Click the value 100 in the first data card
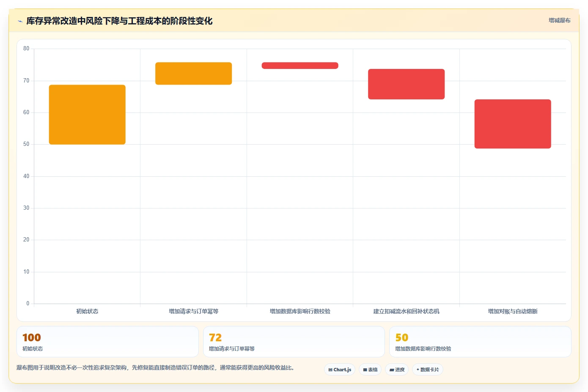The image size is (588, 392). (32, 337)
